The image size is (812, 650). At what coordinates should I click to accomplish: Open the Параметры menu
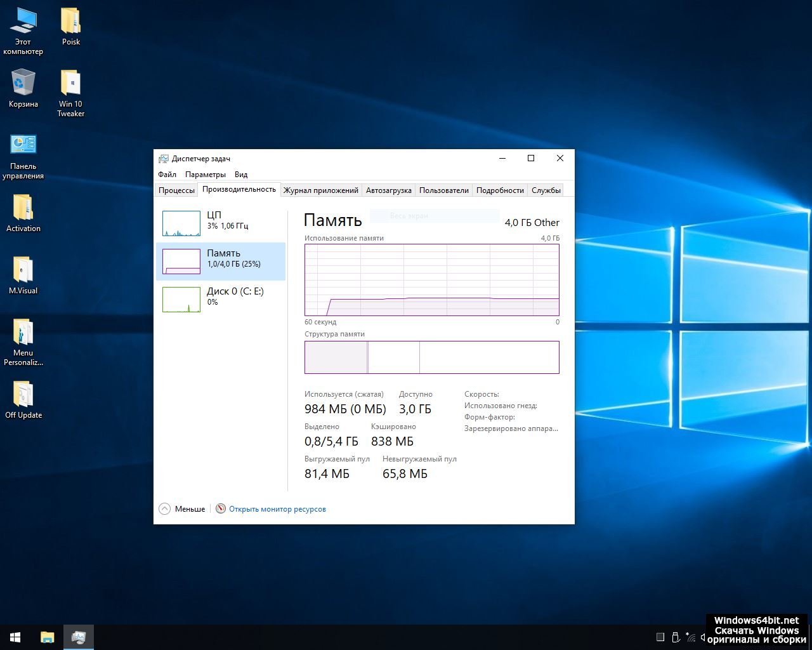click(x=205, y=175)
